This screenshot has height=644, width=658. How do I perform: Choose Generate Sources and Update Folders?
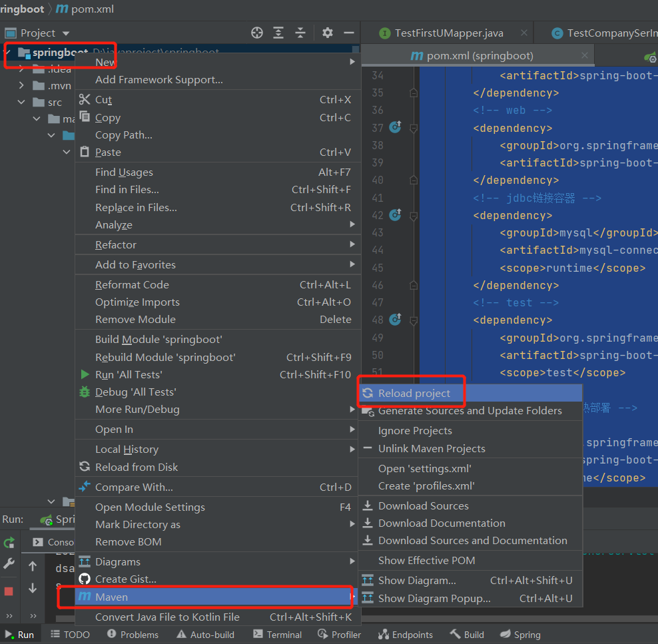pyautogui.click(x=470, y=411)
